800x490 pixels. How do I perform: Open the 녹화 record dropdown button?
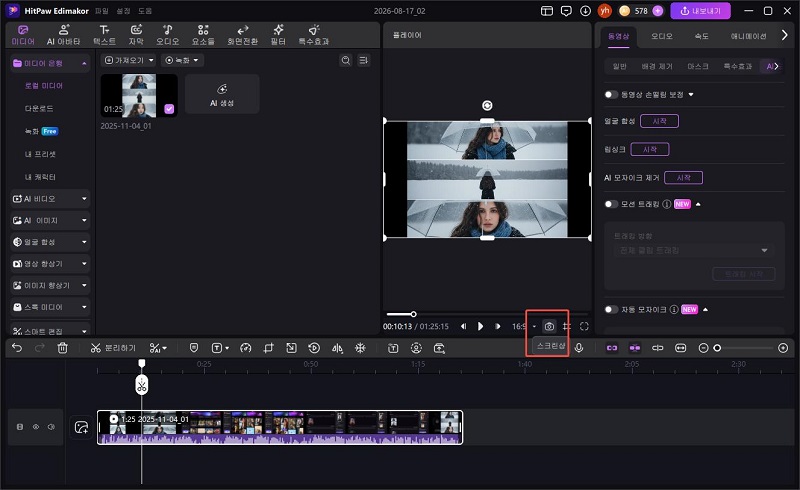[x=182, y=60]
